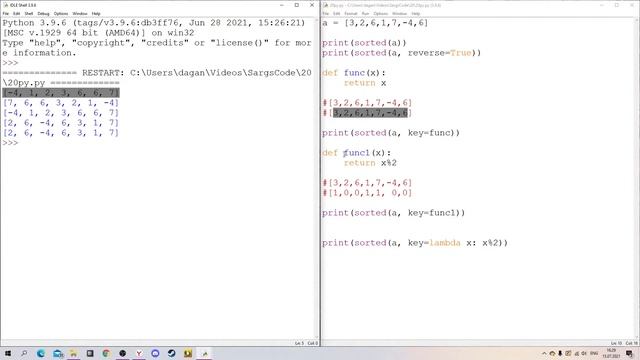Click the taskbar clock and date
Screen dimensions: 640x360
[x=611, y=353]
